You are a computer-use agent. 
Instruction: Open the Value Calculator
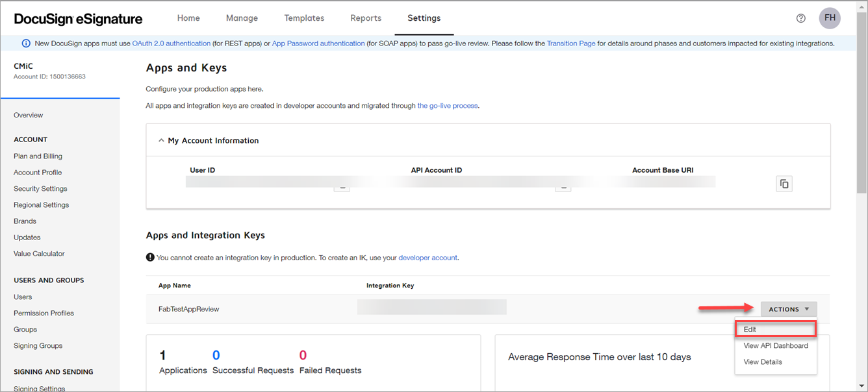tap(39, 254)
